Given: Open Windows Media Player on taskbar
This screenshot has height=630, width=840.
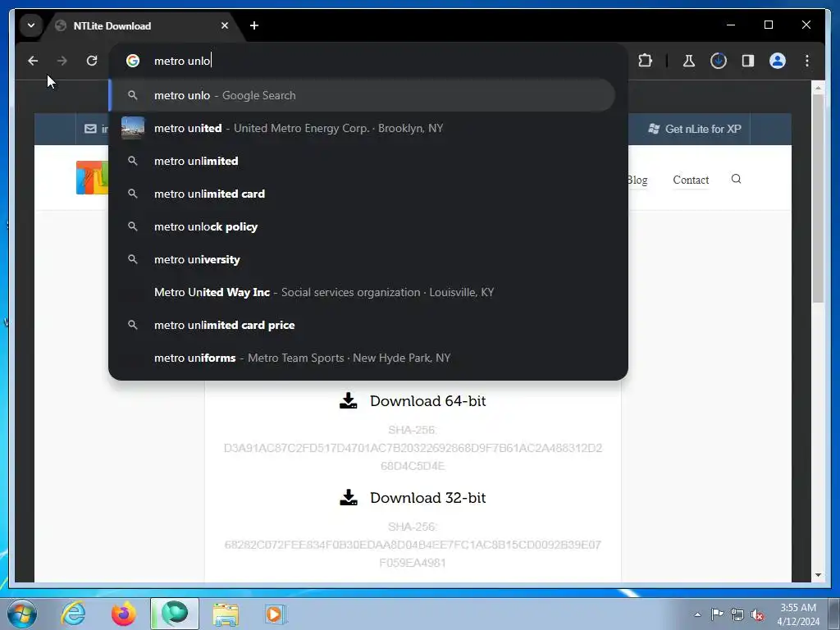Looking at the screenshot, I should pos(276,614).
